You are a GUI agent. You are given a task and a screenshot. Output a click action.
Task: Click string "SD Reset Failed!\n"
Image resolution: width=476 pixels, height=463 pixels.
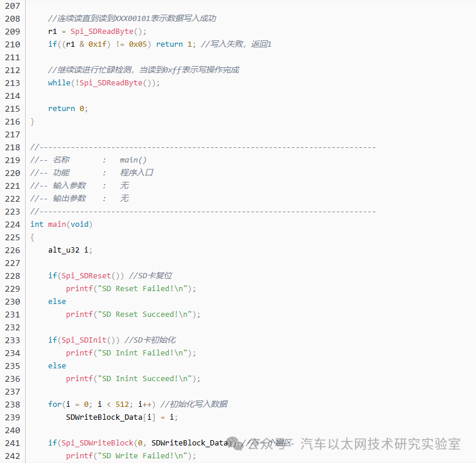point(143,289)
